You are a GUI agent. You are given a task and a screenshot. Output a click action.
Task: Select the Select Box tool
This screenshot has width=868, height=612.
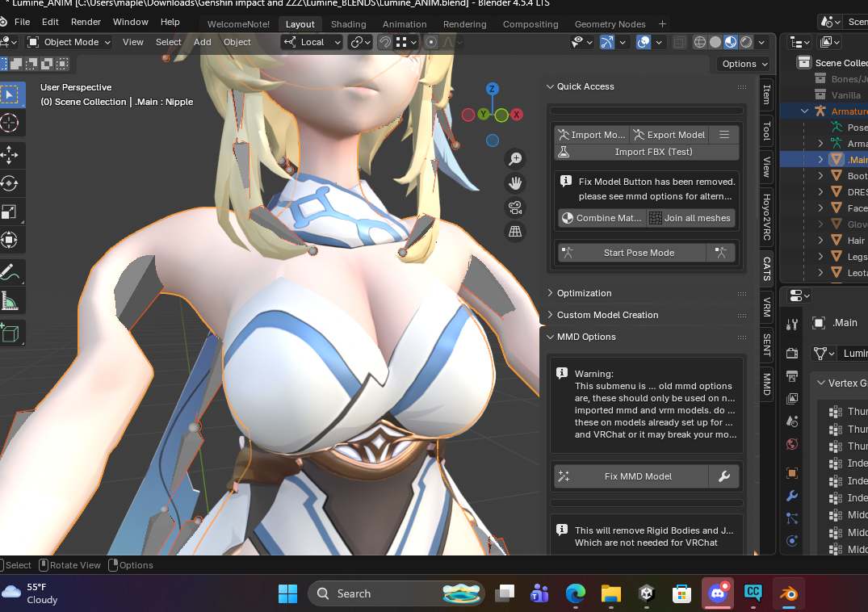[x=10, y=94]
